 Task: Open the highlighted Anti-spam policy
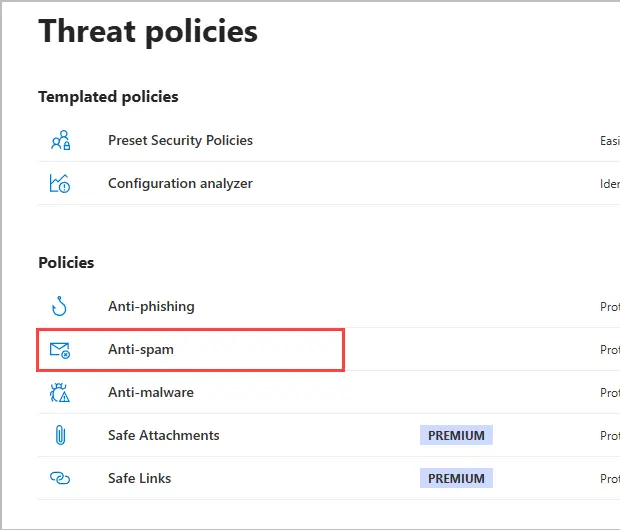pos(141,350)
